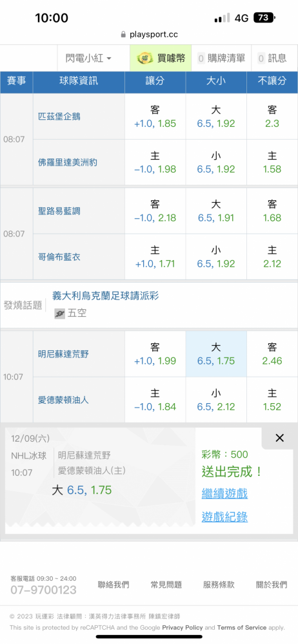This screenshot has width=298, height=644.
Task: Open 哥倫布藍衣 team info
Action: coord(59,257)
